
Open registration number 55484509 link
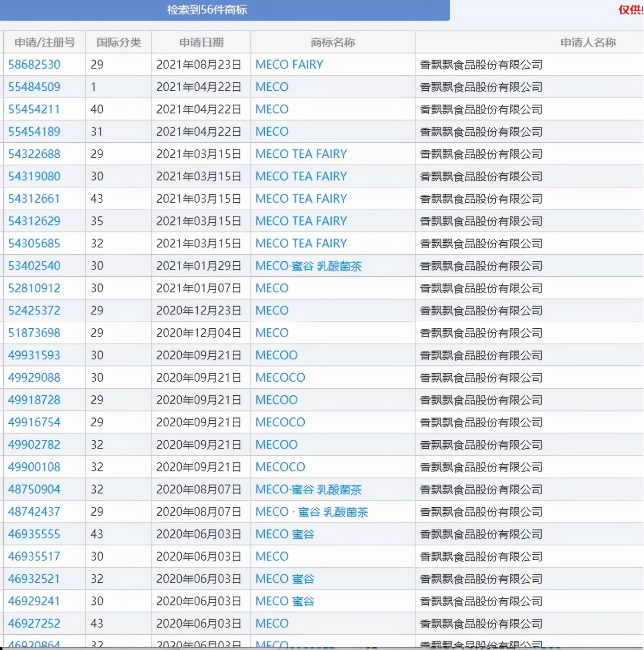34,87
